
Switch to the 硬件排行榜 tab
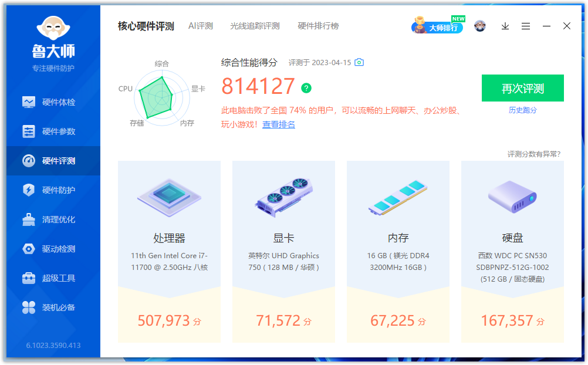pyautogui.click(x=318, y=26)
